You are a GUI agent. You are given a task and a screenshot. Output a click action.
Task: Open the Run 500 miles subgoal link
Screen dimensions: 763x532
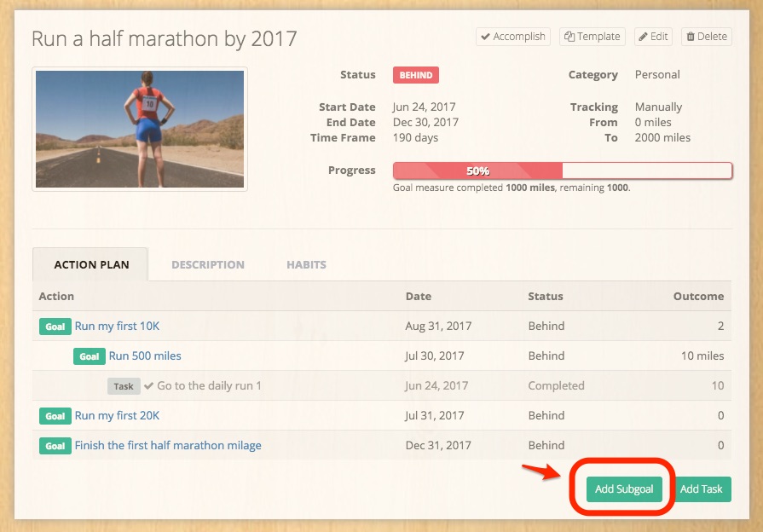pyautogui.click(x=145, y=356)
